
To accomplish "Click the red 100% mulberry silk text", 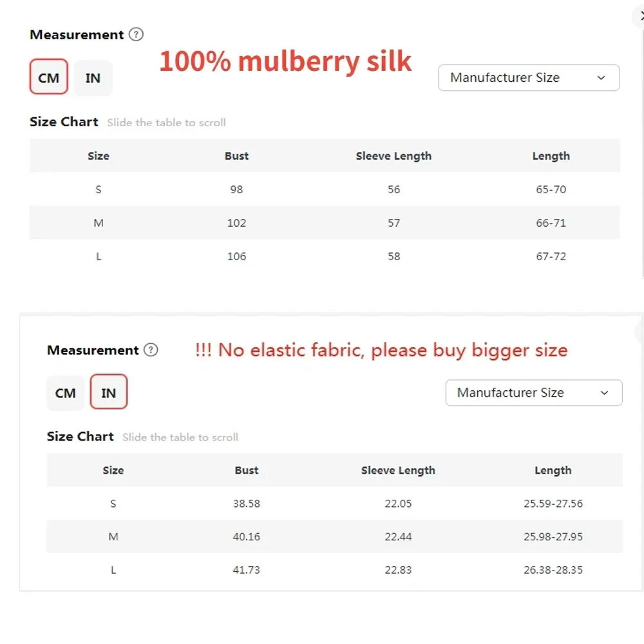I will [285, 61].
